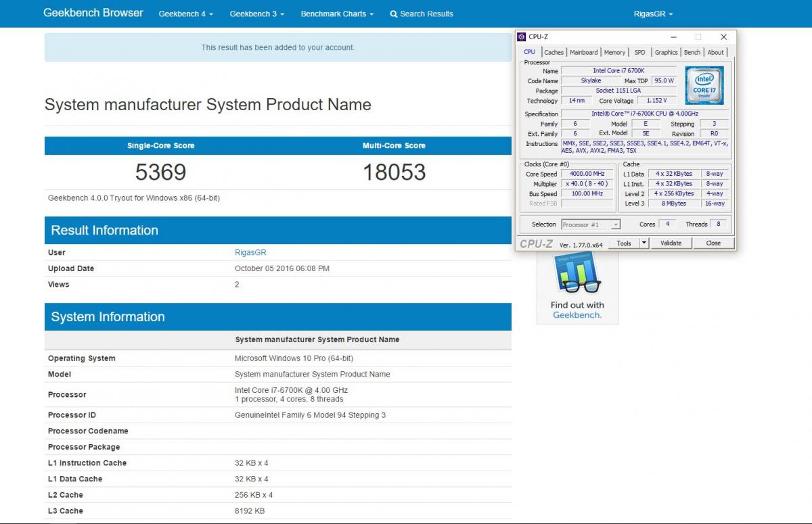Select the Memory tab
The width and height of the screenshot is (812, 524).
(x=614, y=52)
